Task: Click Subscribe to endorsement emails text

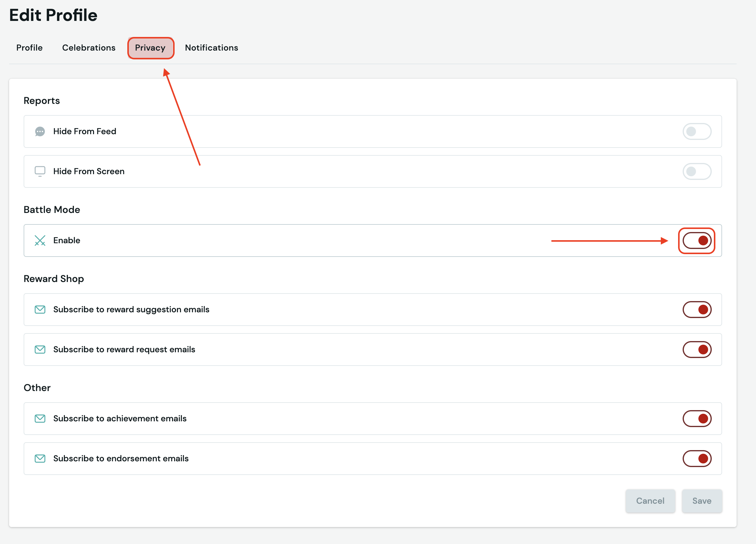Action: (x=121, y=458)
